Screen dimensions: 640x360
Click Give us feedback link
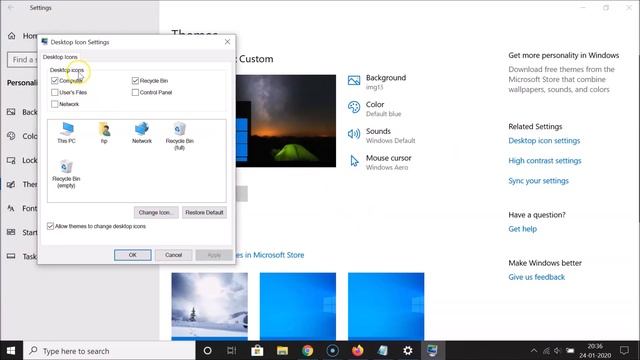(x=536, y=277)
